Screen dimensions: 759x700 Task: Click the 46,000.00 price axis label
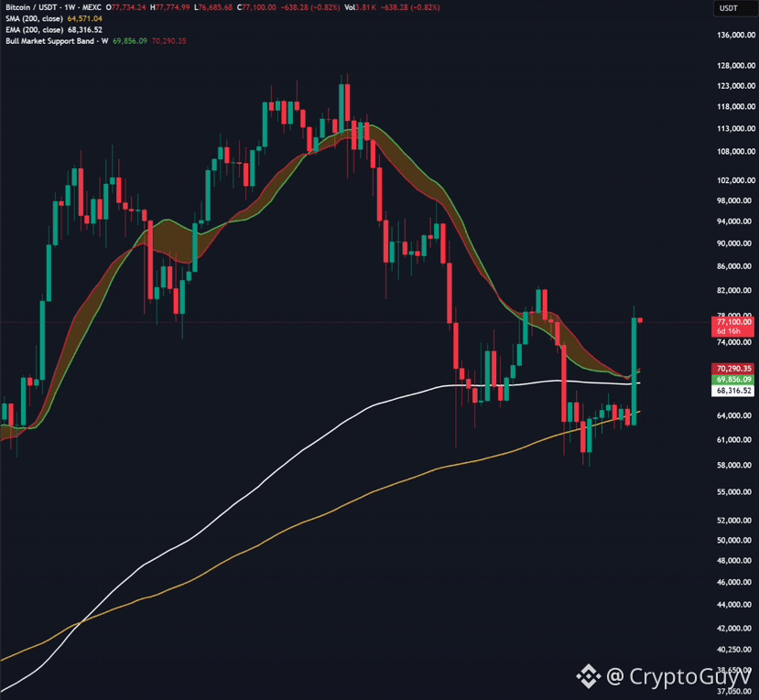(734, 583)
